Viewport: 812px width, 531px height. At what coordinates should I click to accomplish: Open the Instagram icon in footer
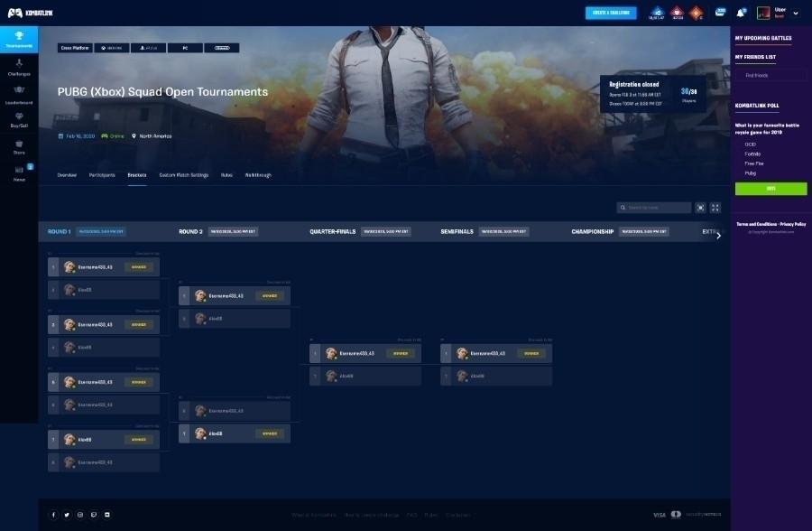click(80, 515)
